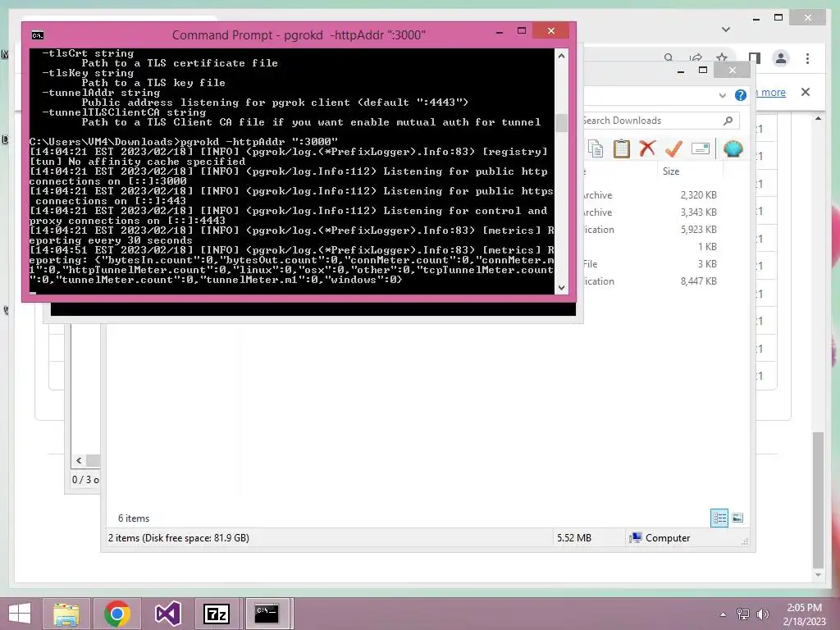Click the Command Prompt scrollbar thumb
The height and width of the screenshot is (630, 840).
point(561,123)
